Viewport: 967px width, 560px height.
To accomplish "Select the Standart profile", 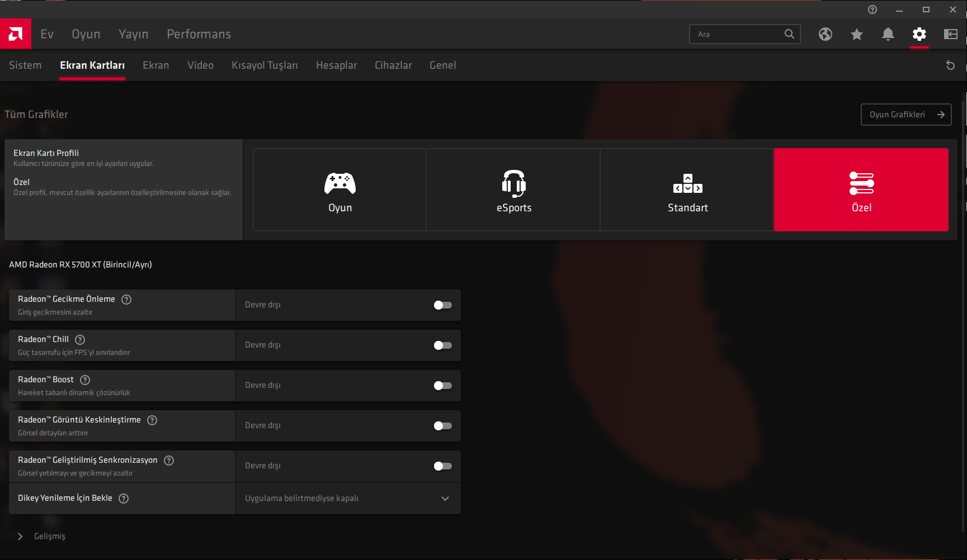I will tap(687, 189).
